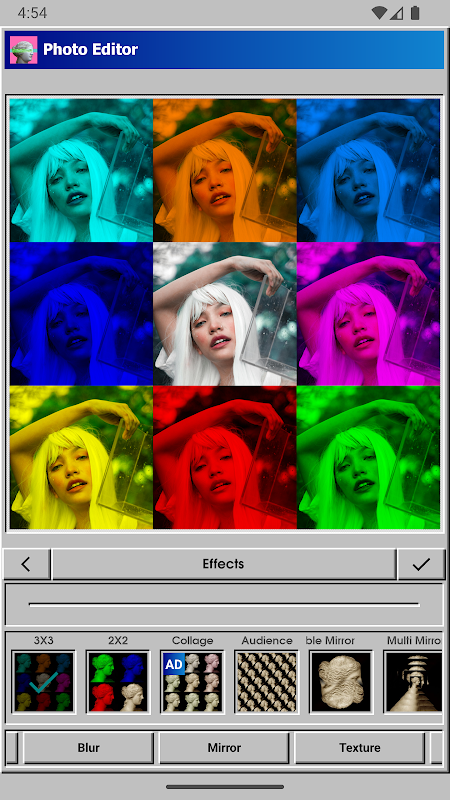Tap the original color center photo tile
450x800 pixels.
(x=224, y=314)
